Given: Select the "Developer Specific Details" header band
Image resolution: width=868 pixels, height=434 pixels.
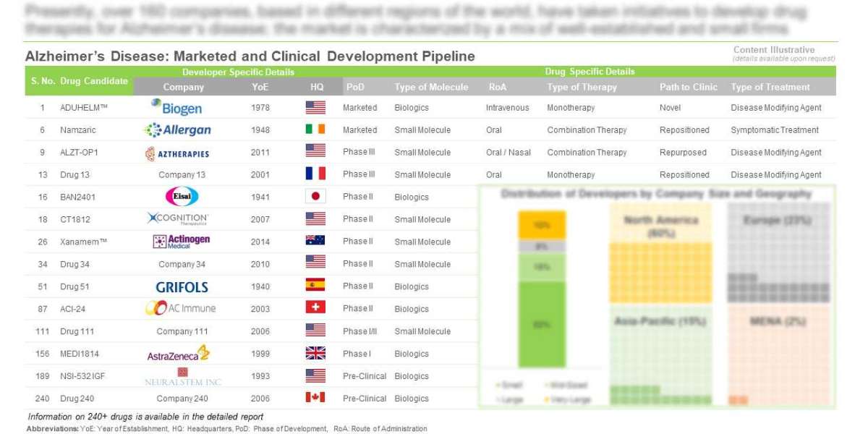Looking at the screenshot, I should pyautogui.click(x=238, y=72).
